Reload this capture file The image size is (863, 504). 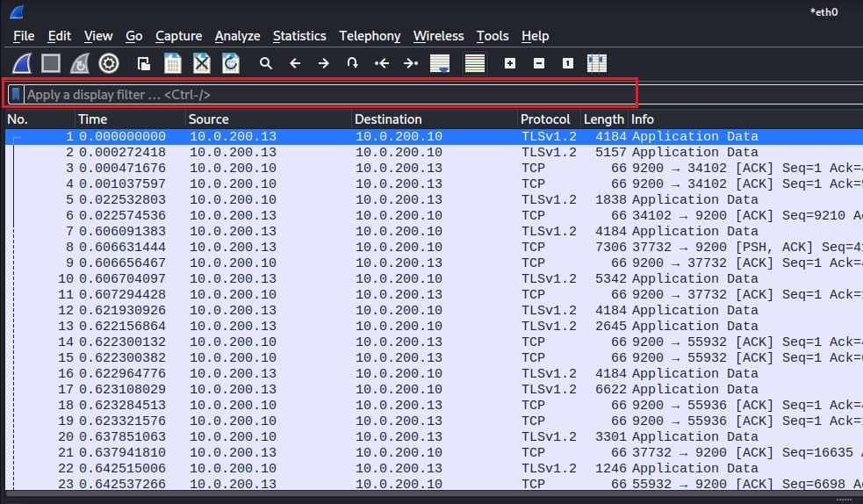pyautogui.click(x=231, y=63)
